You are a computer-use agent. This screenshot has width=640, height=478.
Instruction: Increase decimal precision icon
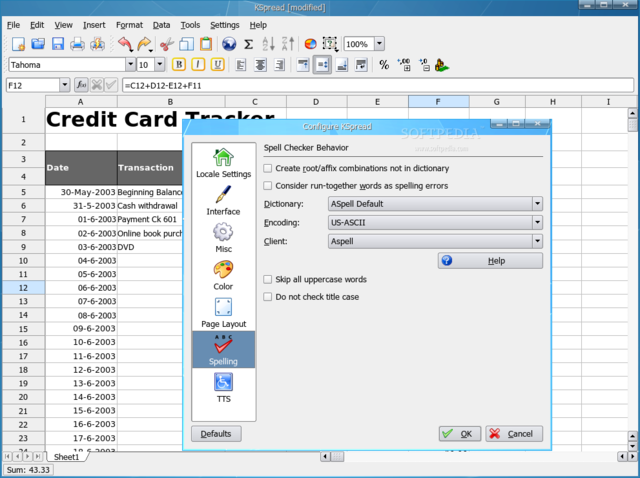tap(404, 64)
